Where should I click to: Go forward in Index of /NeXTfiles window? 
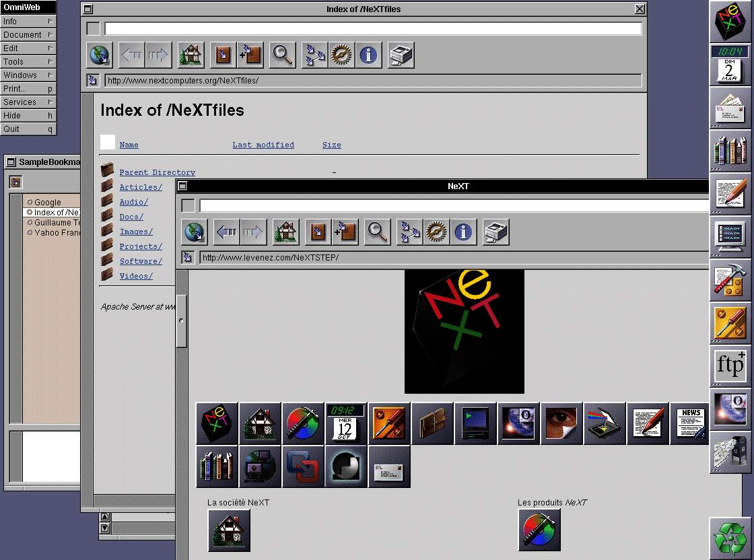[158, 55]
